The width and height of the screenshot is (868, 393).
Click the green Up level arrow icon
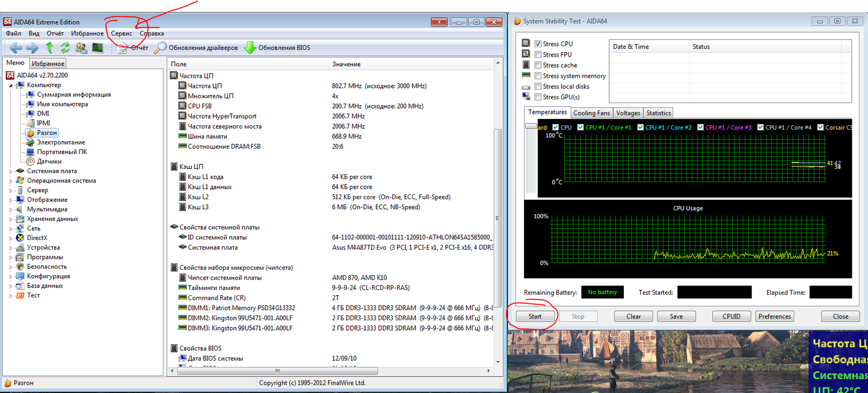click(x=49, y=48)
